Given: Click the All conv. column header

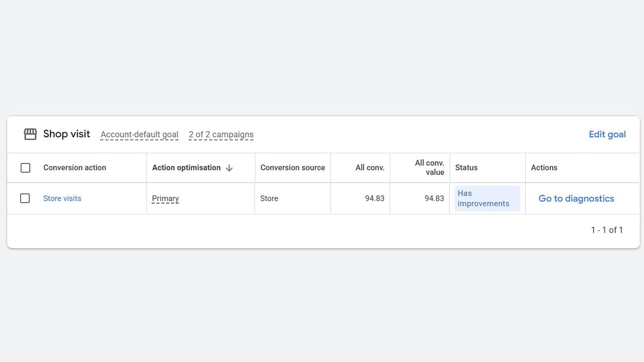Looking at the screenshot, I should pyautogui.click(x=370, y=168).
